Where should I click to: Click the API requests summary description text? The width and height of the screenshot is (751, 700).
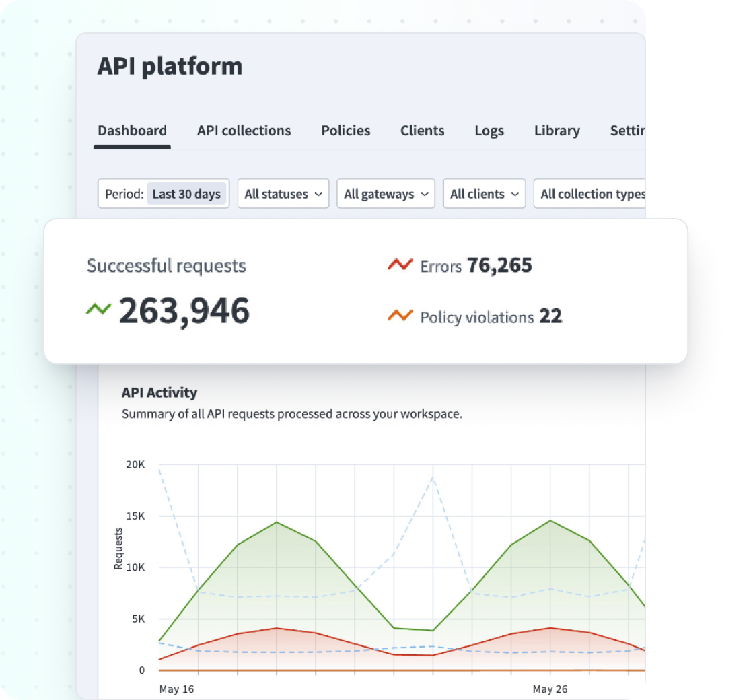pyautogui.click(x=291, y=414)
